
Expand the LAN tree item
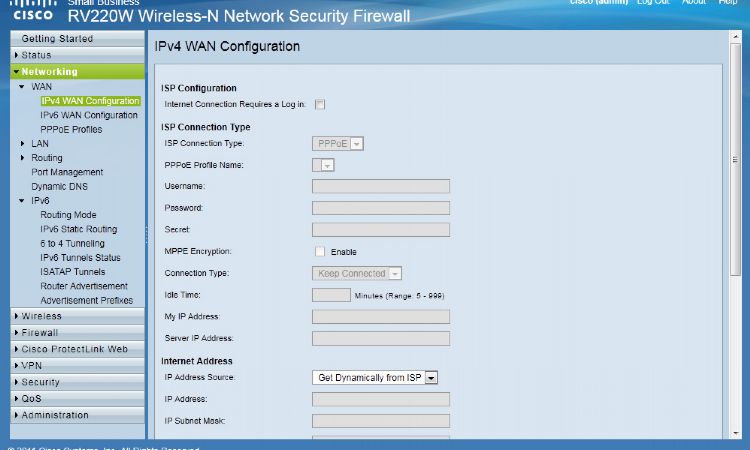click(x=22, y=144)
